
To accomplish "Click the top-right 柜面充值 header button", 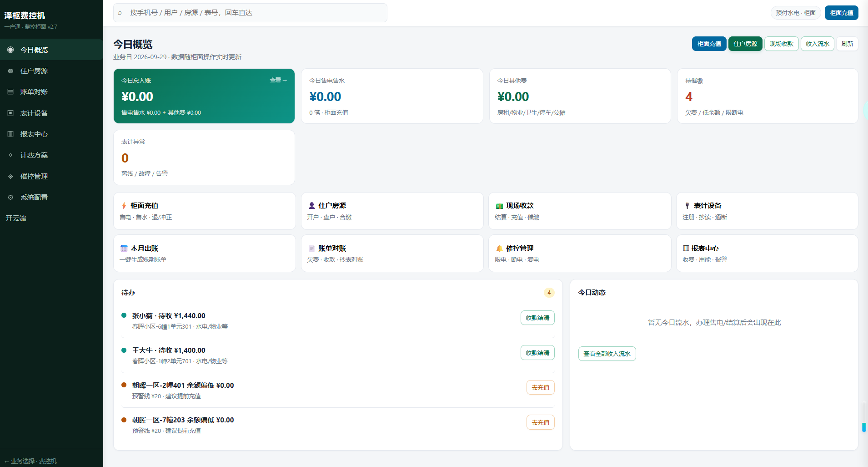I will click(841, 13).
